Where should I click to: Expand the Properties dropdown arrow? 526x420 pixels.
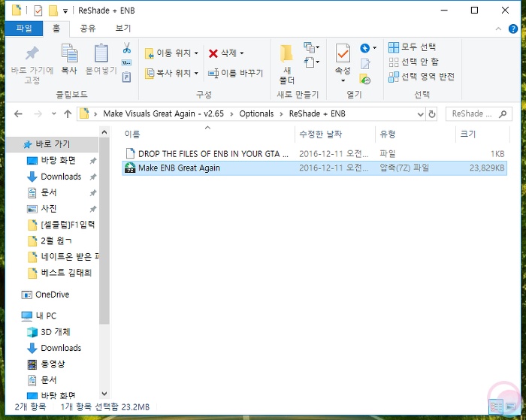pos(343,80)
